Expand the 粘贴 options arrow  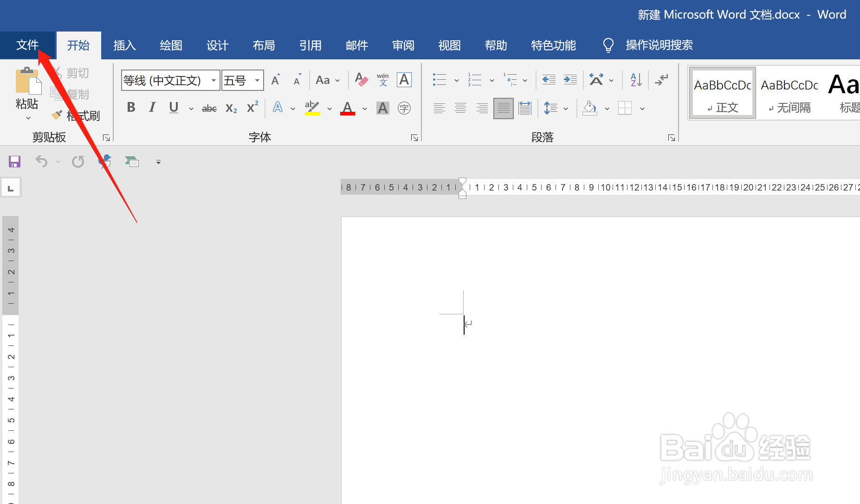pyautogui.click(x=28, y=118)
